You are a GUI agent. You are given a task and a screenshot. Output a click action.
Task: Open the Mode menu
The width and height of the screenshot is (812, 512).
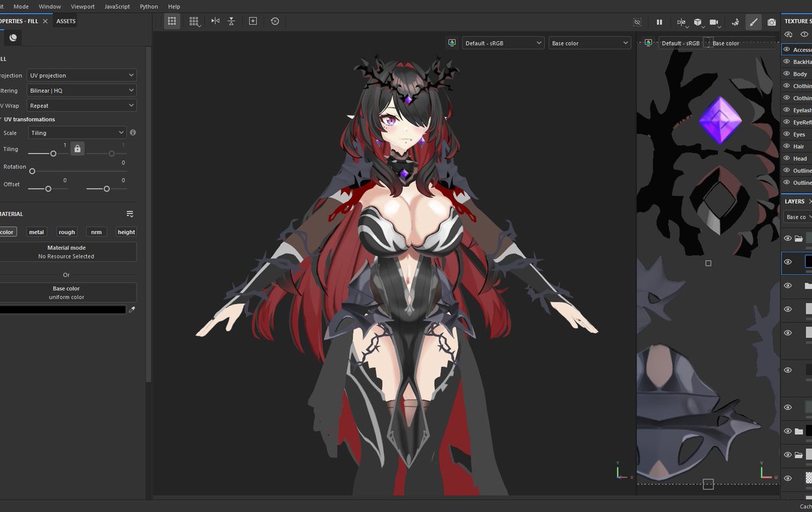point(21,6)
